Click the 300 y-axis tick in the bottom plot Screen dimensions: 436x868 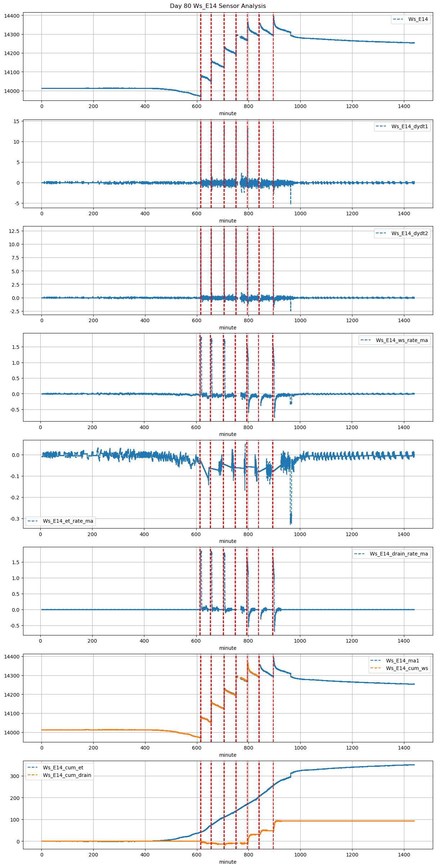pyautogui.click(x=15, y=776)
